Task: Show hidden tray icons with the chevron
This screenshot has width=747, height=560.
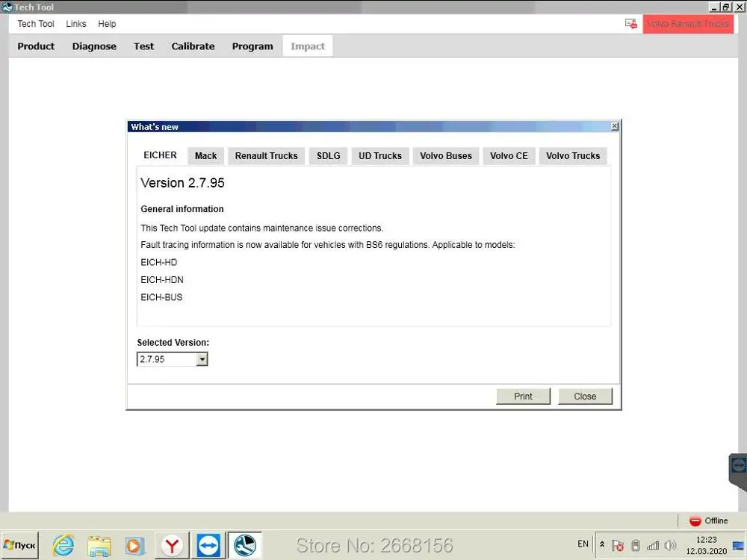Action: pyautogui.click(x=601, y=544)
